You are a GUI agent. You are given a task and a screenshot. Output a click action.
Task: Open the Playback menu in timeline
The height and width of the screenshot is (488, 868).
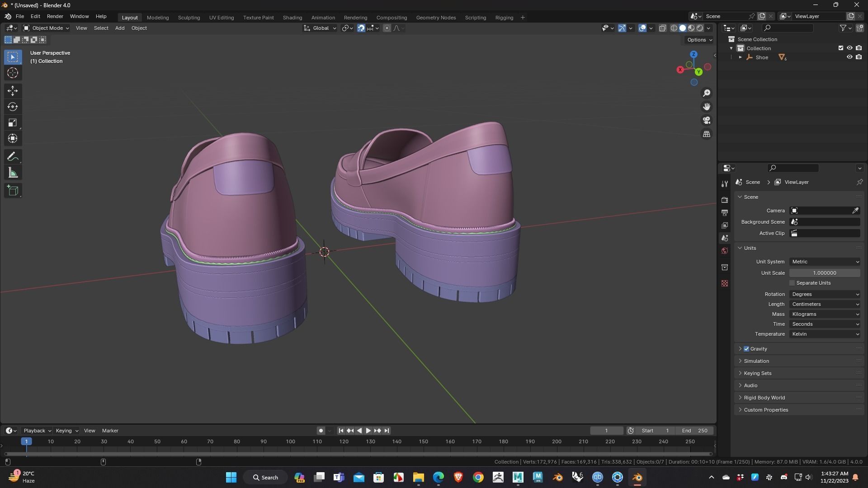tap(37, 431)
